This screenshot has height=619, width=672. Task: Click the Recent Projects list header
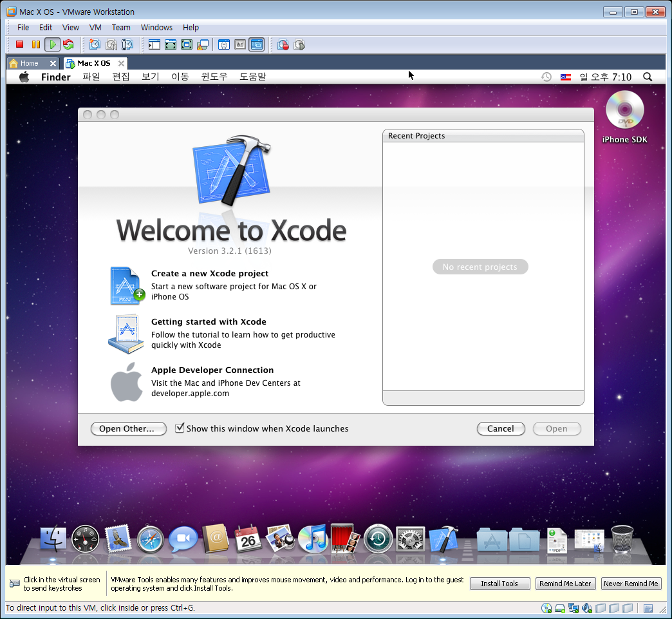click(x=483, y=136)
